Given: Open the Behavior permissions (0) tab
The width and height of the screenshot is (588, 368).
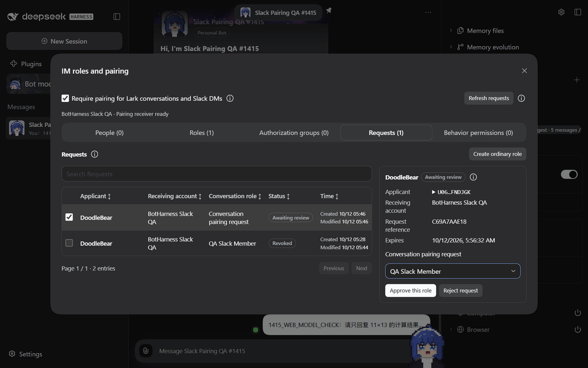Looking at the screenshot, I should [x=478, y=133].
